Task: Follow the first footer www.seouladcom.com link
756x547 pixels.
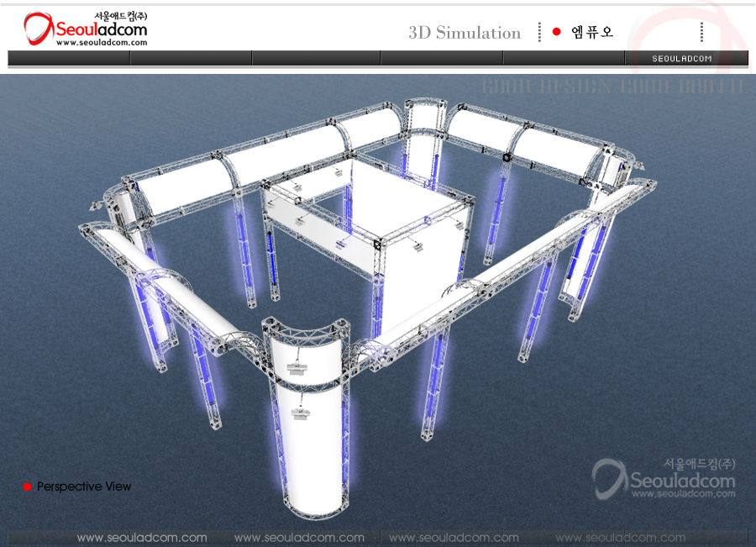Action: (142, 538)
